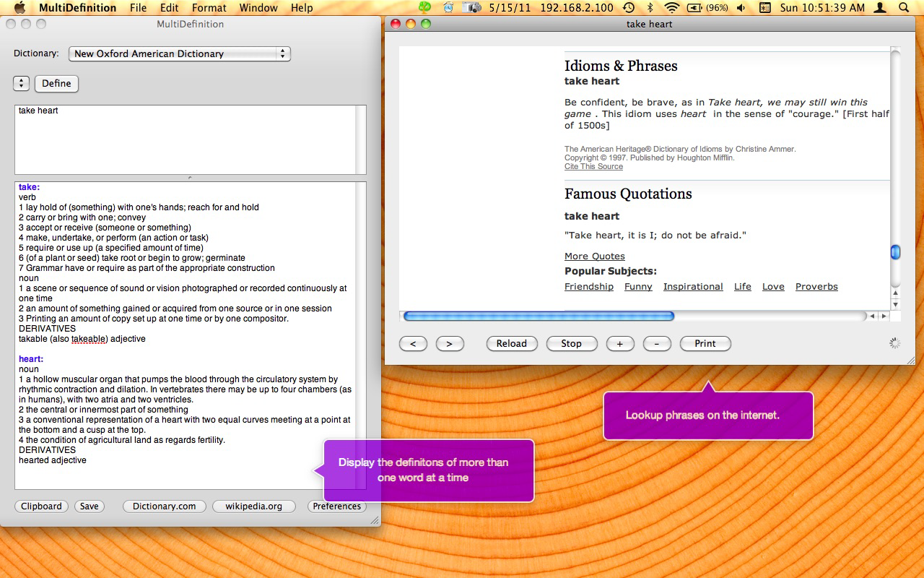Click the user account silhouette icon

tap(879, 8)
